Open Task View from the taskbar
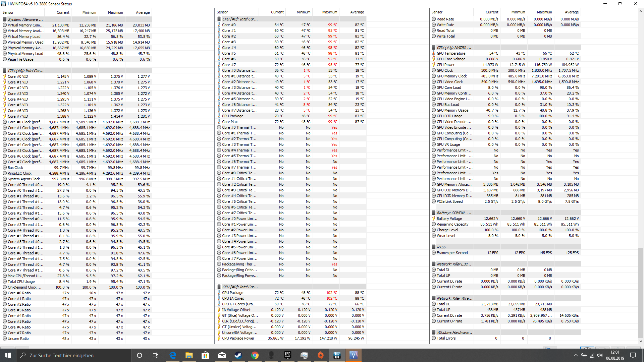The width and height of the screenshot is (644, 362). click(156, 355)
